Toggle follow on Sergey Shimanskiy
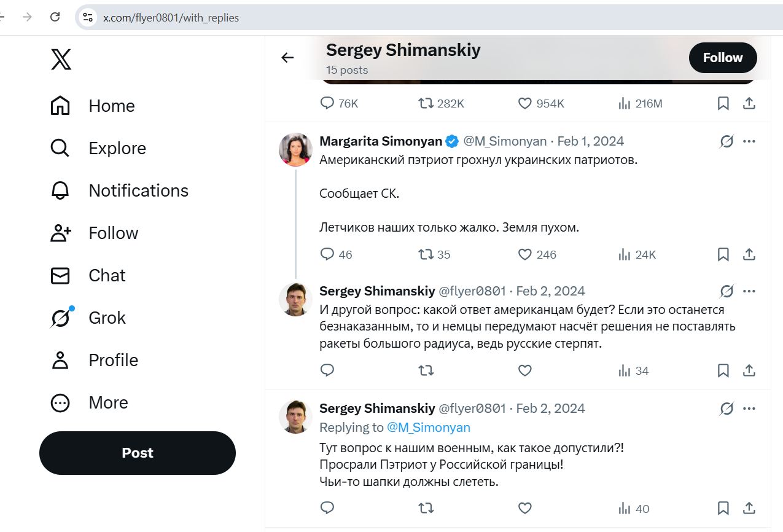 [722, 57]
